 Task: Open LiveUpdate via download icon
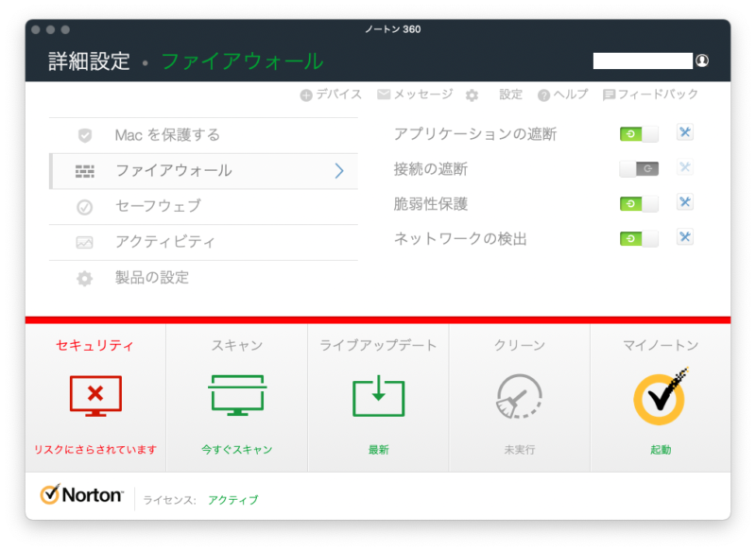(x=377, y=397)
